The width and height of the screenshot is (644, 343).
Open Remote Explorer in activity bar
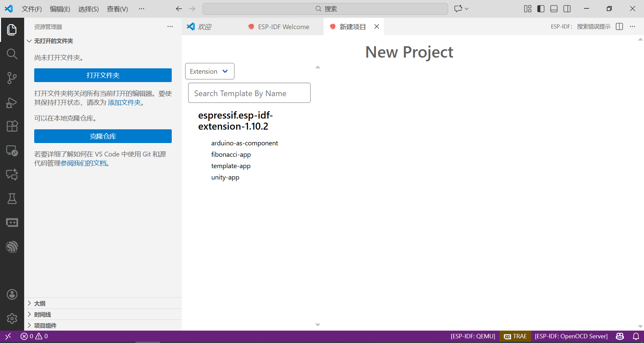coord(12,150)
